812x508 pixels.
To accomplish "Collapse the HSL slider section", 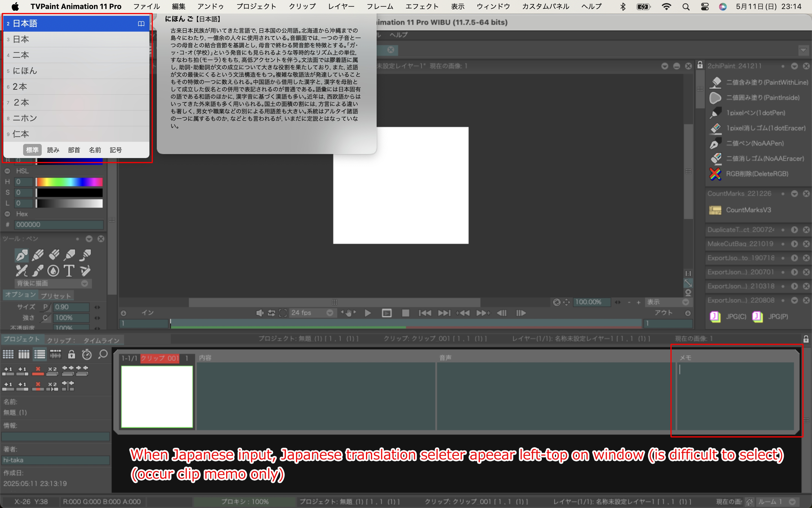I will [x=7, y=171].
